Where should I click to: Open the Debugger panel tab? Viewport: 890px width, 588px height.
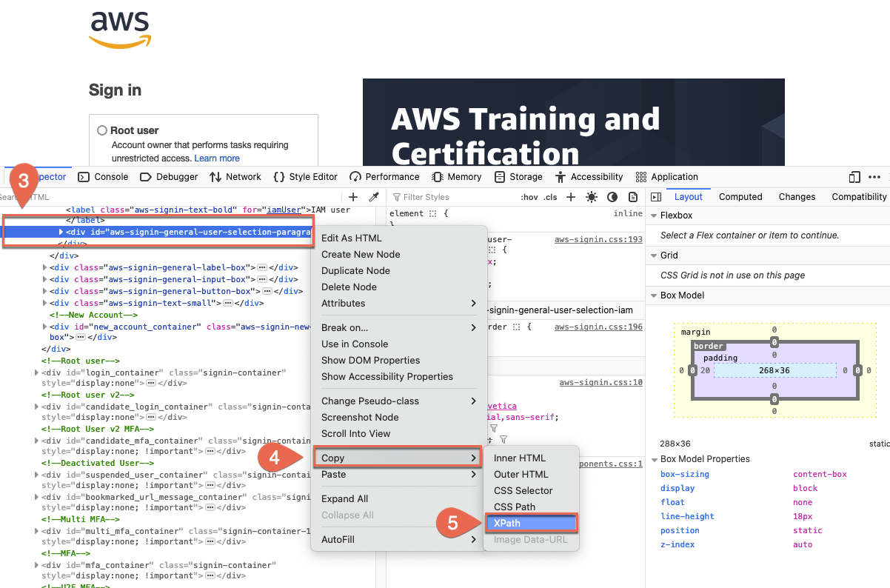click(x=169, y=177)
